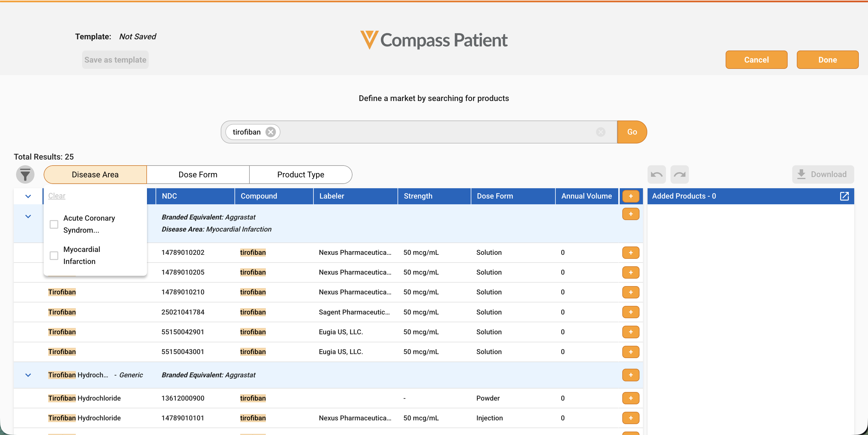Pop out the Added Products panel
Screen dimensions: 868x435
point(844,196)
